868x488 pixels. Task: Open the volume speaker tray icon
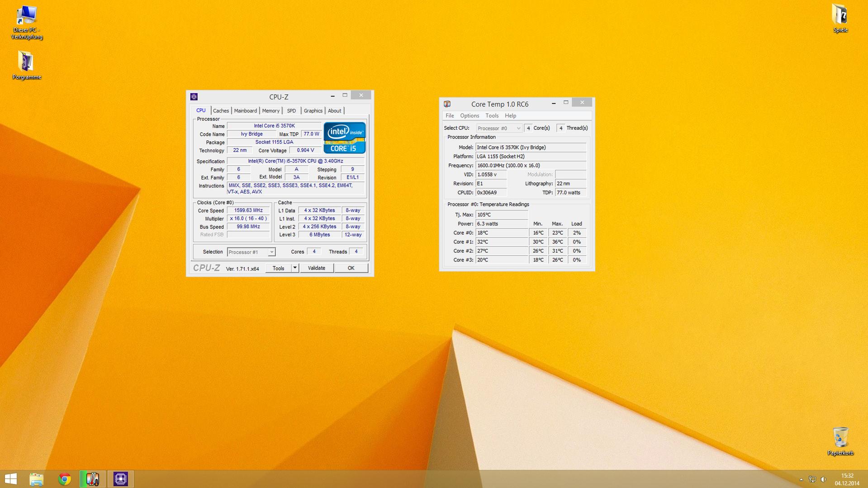[824, 479]
